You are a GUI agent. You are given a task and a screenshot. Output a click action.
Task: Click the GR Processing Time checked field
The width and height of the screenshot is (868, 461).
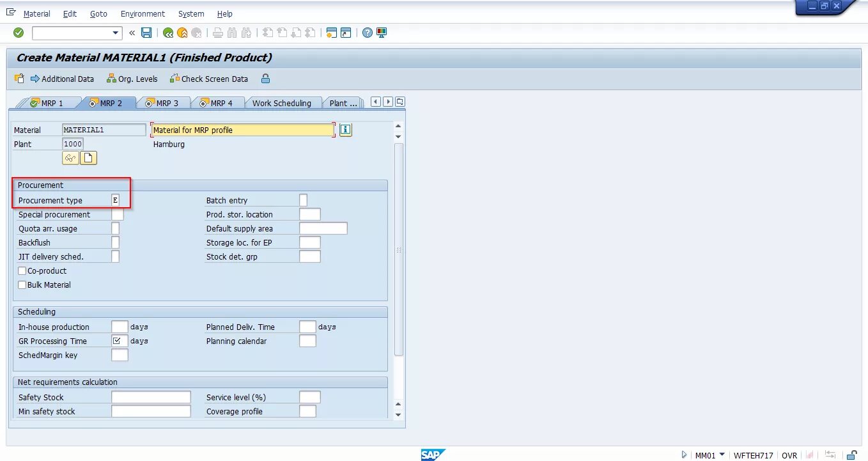[120, 341]
